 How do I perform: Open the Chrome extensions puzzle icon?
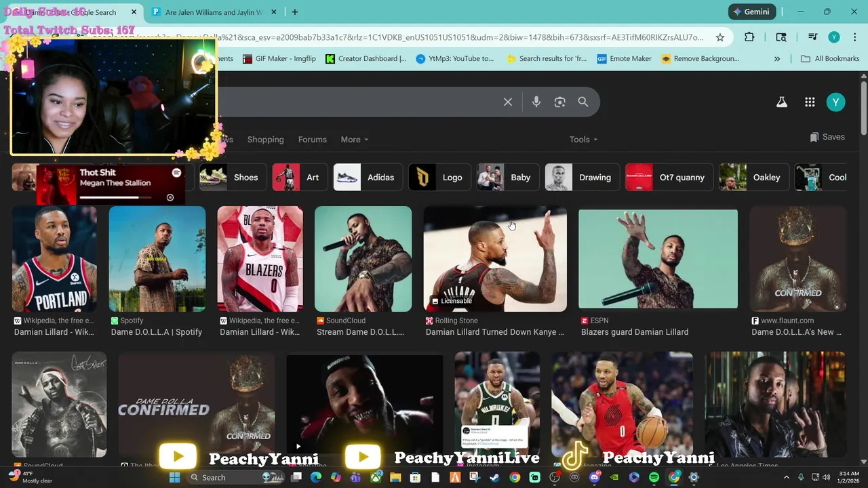click(x=749, y=37)
